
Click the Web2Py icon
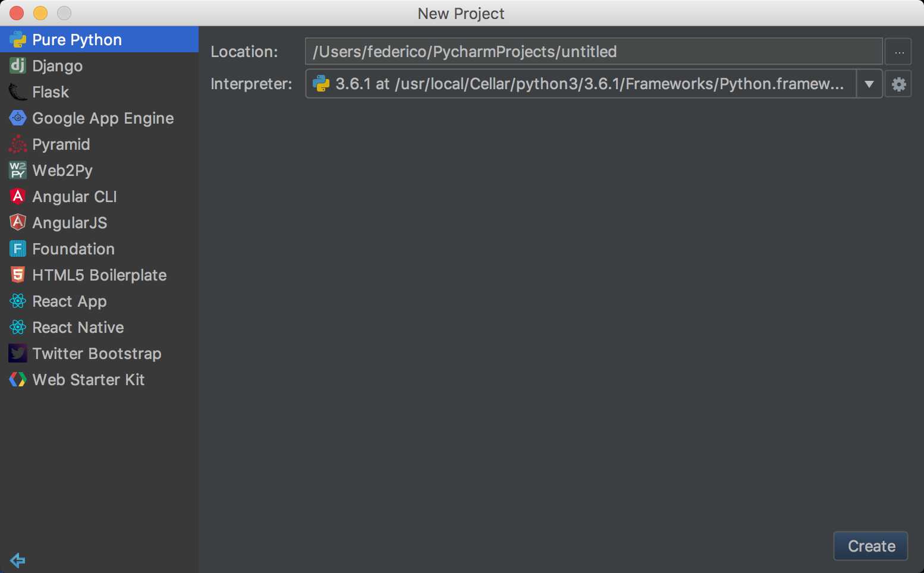pyautogui.click(x=18, y=170)
